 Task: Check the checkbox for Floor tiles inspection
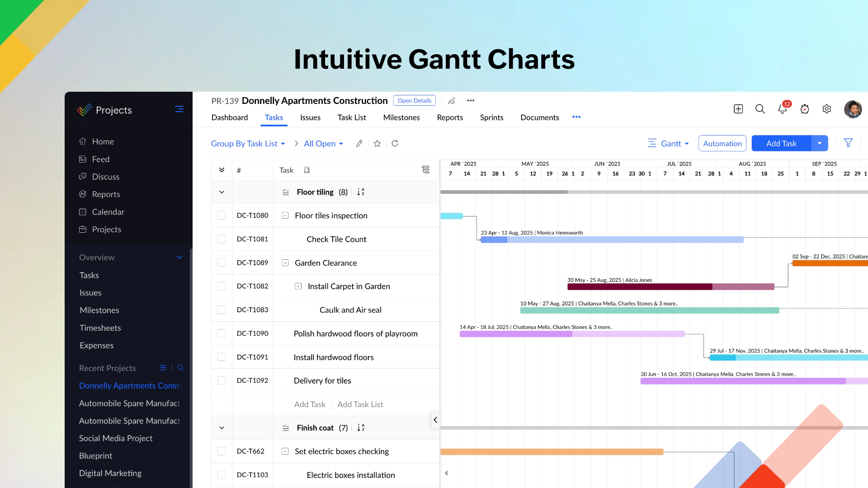point(222,216)
